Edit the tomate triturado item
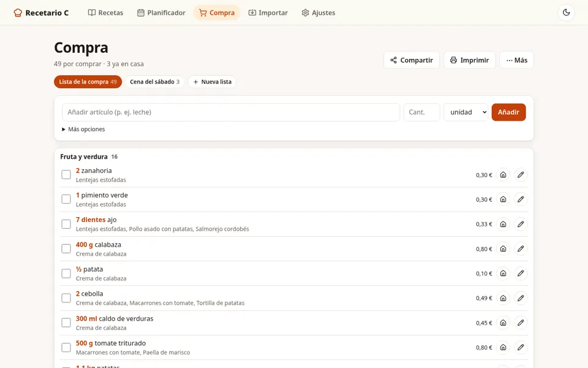Viewport: 588px width, 368px height. pos(521,347)
